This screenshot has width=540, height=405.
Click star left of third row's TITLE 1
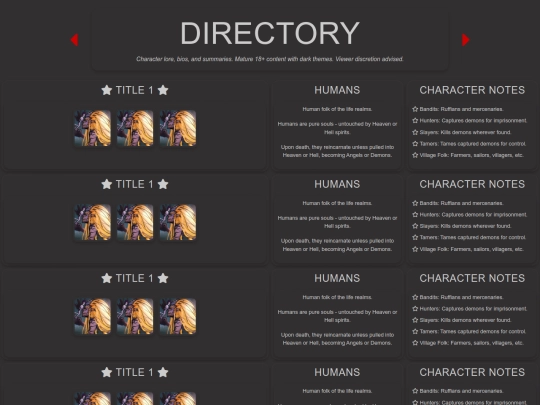coord(107,278)
